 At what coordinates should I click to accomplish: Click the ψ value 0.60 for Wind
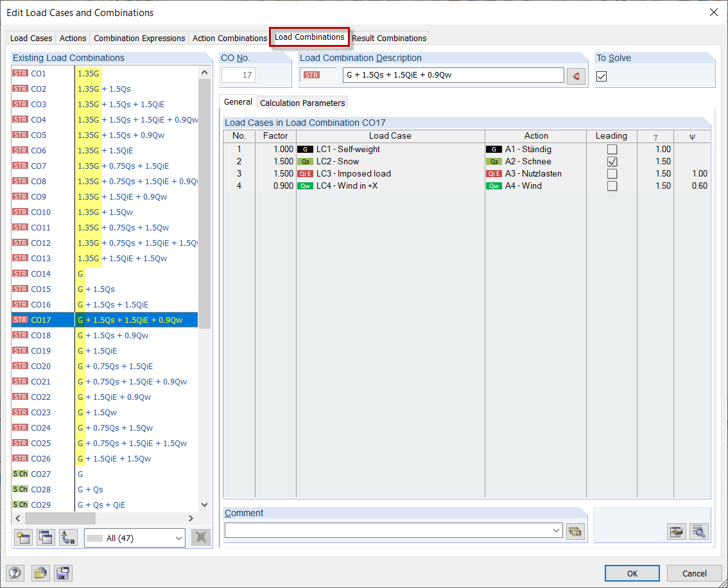pyautogui.click(x=692, y=186)
